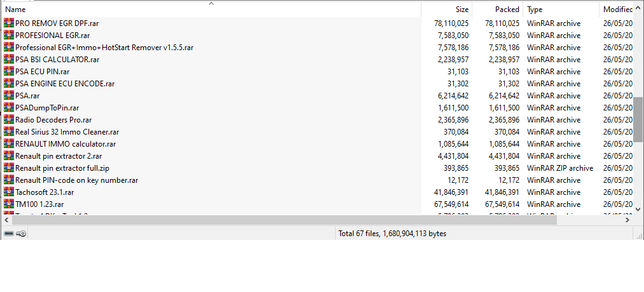Click the vertical scrollbar thumb
Viewport: 644px width, 292px height.
(638, 120)
